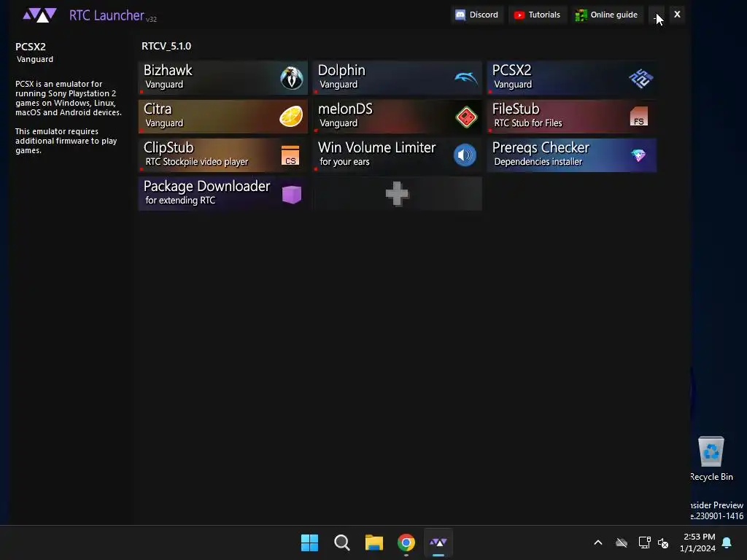The height and width of the screenshot is (560, 747).
Task: Open File Explorer from the taskbar
Action: pos(374,542)
